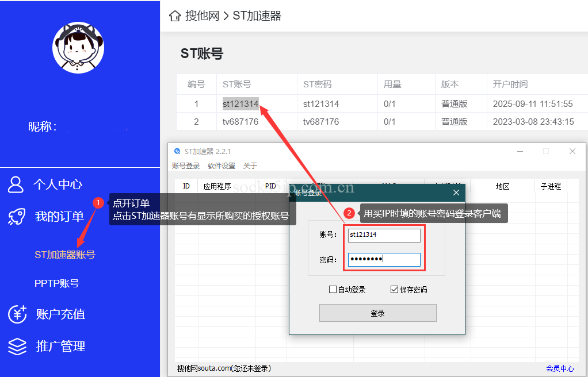Image resolution: width=588 pixels, height=377 pixels.
Task: Close the 账号登录 dialog
Action: (x=456, y=193)
